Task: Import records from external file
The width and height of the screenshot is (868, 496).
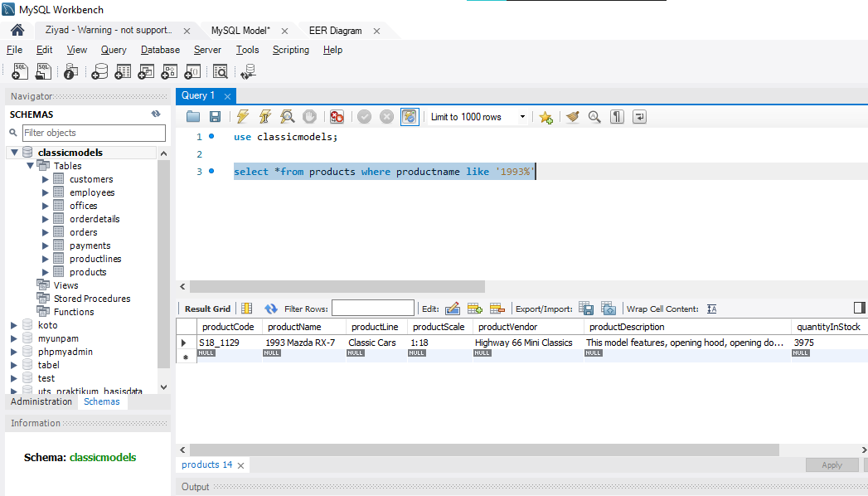Action: 609,309
